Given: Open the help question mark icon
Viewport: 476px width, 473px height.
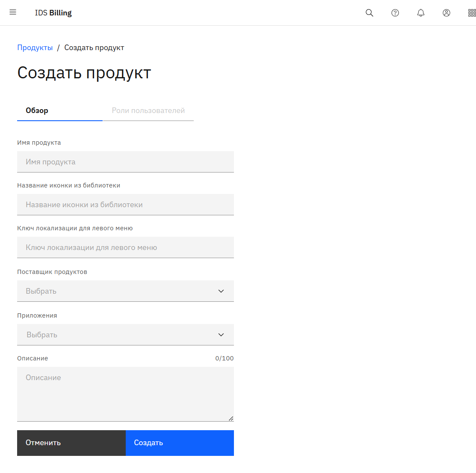Looking at the screenshot, I should click(x=395, y=13).
